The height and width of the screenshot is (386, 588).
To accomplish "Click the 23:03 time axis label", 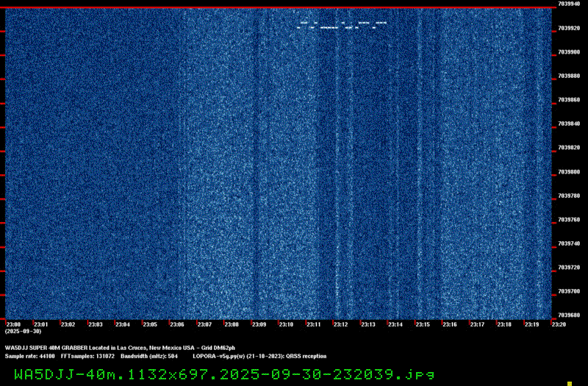I will pos(96,324).
